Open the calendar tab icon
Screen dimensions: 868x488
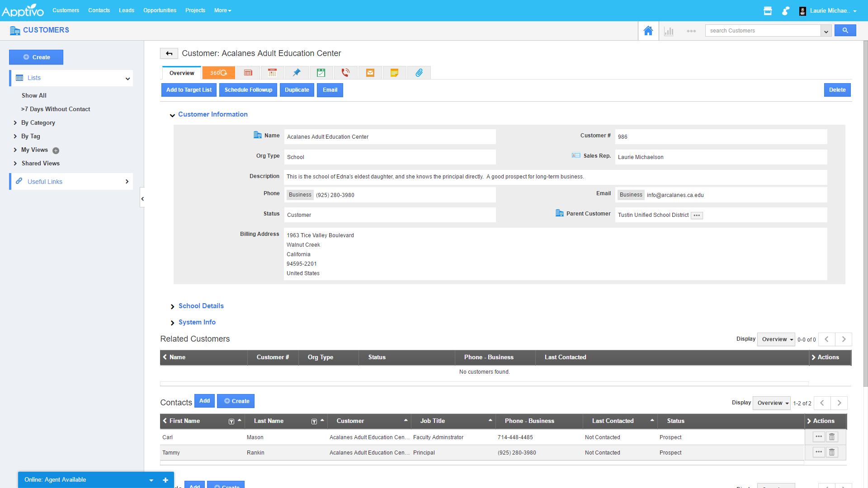tap(272, 73)
